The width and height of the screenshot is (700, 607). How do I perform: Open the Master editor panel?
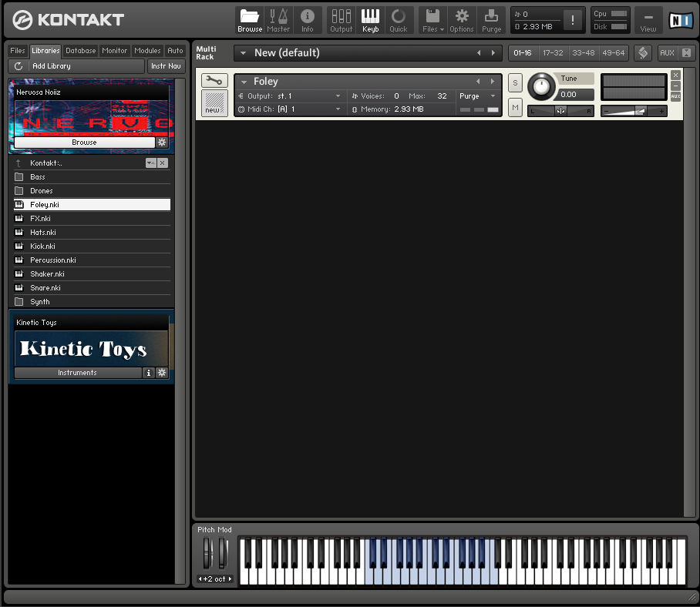pyautogui.click(x=278, y=21)
